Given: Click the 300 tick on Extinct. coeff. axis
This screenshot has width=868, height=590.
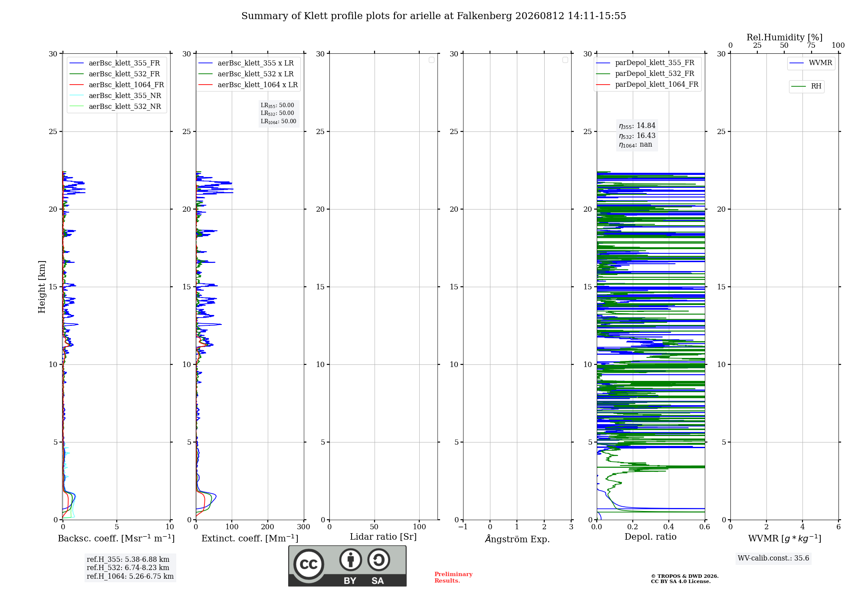Looking at the screenshot, I should click(304, 527).
